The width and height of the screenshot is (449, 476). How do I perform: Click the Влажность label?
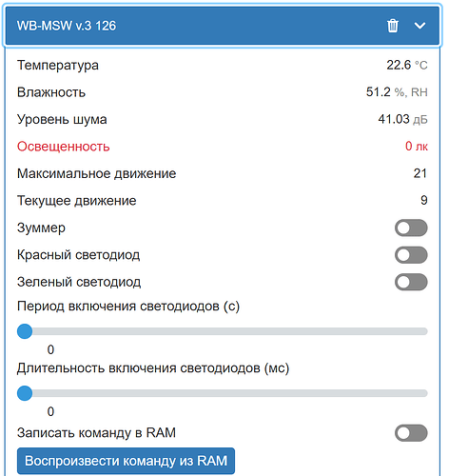point(51,92)
